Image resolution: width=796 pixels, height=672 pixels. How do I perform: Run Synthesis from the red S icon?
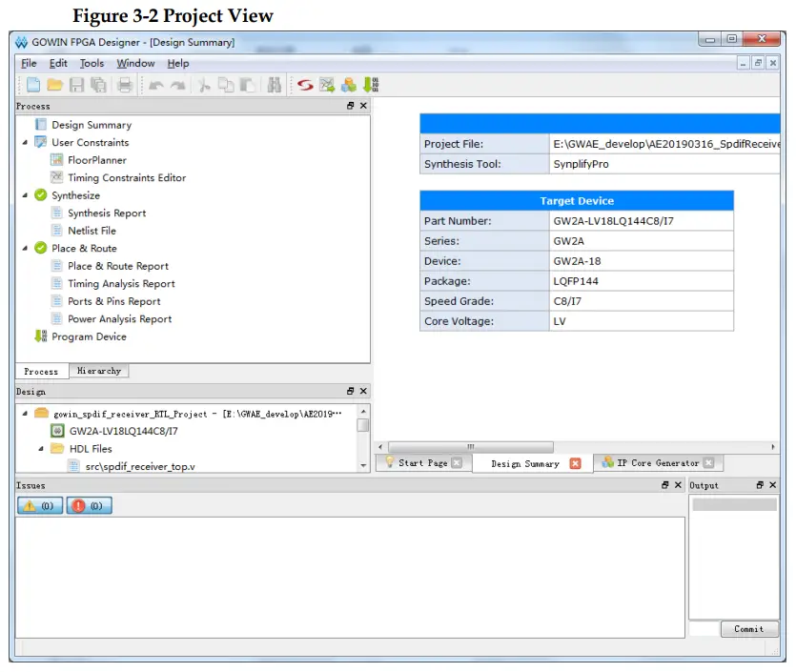305,85
